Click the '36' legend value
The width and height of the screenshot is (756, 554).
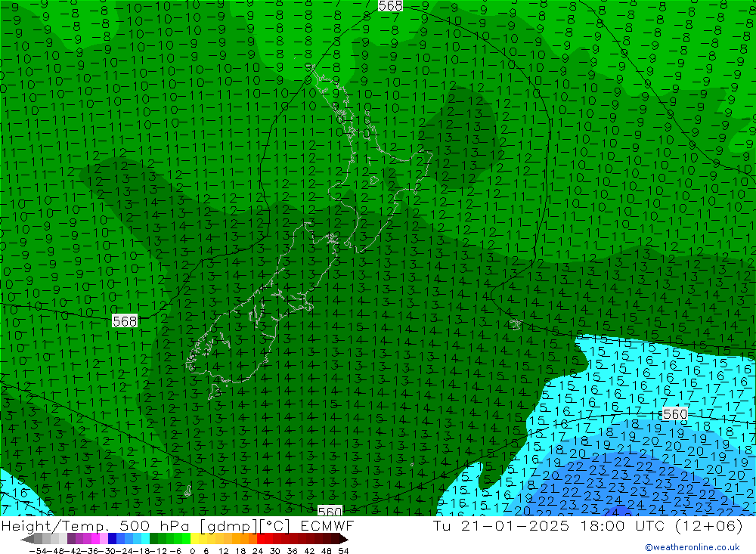292,551
